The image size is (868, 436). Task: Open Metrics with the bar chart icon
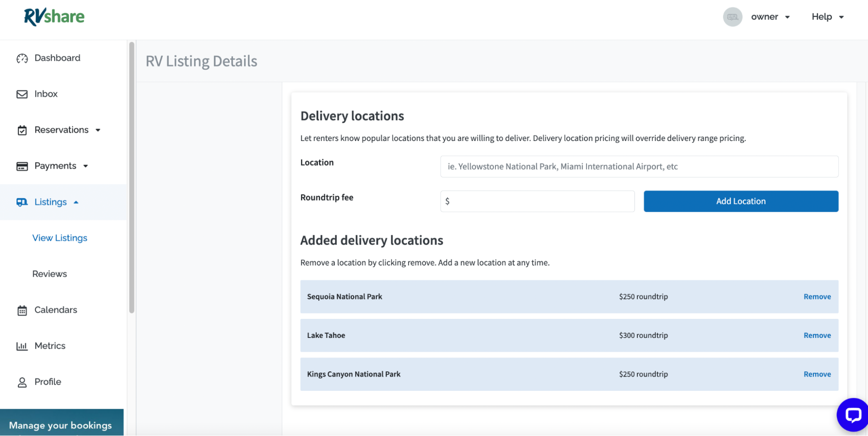[22, 346]
